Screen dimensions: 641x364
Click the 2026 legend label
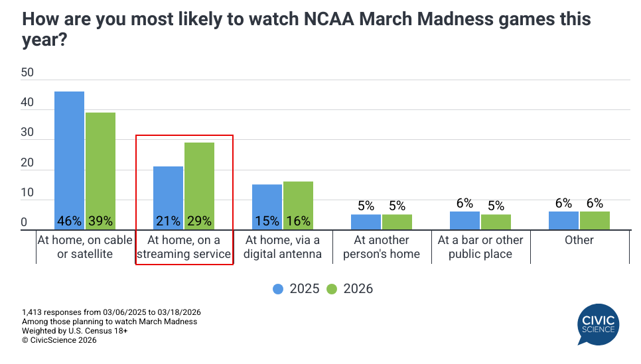click(358, 289)
